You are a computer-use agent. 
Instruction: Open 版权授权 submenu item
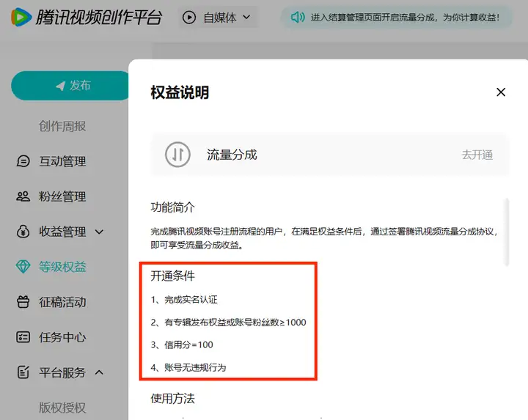coord(62,408)
